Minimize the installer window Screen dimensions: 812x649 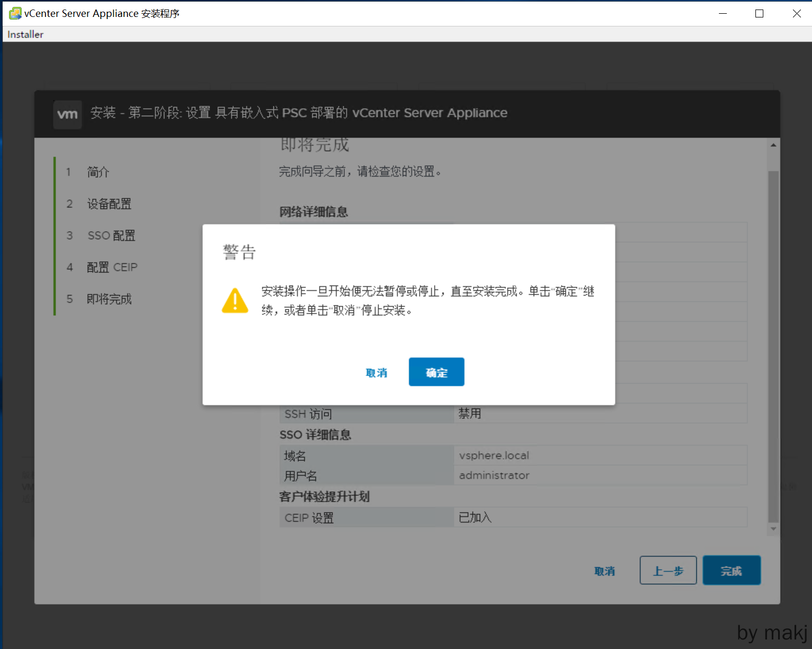[723, 13]
